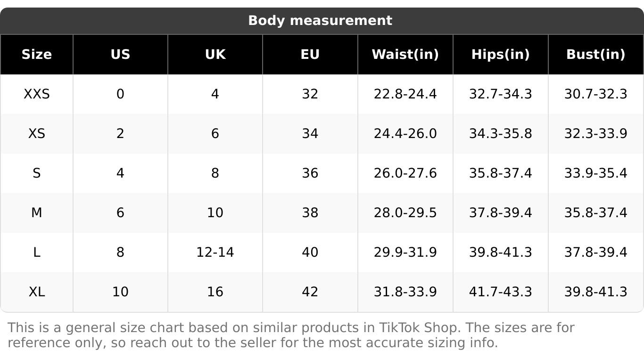Select the XS size cell
The width and height of the screenshot is (644, 358).
coord(36,134)
